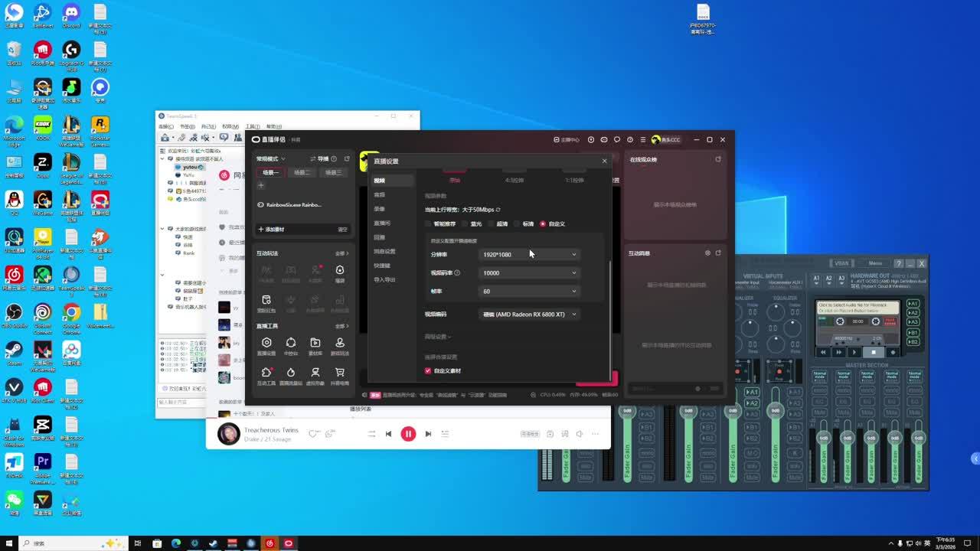
Task: Click the refresh icon beside upload bandwidth
Action: [x=498, y=210]
